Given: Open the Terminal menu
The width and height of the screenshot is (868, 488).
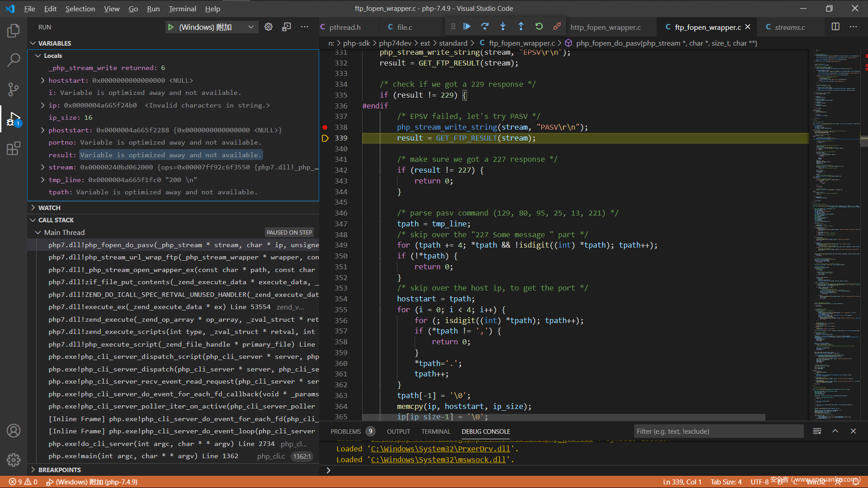Looking at the screenshot, I should 182,9.
